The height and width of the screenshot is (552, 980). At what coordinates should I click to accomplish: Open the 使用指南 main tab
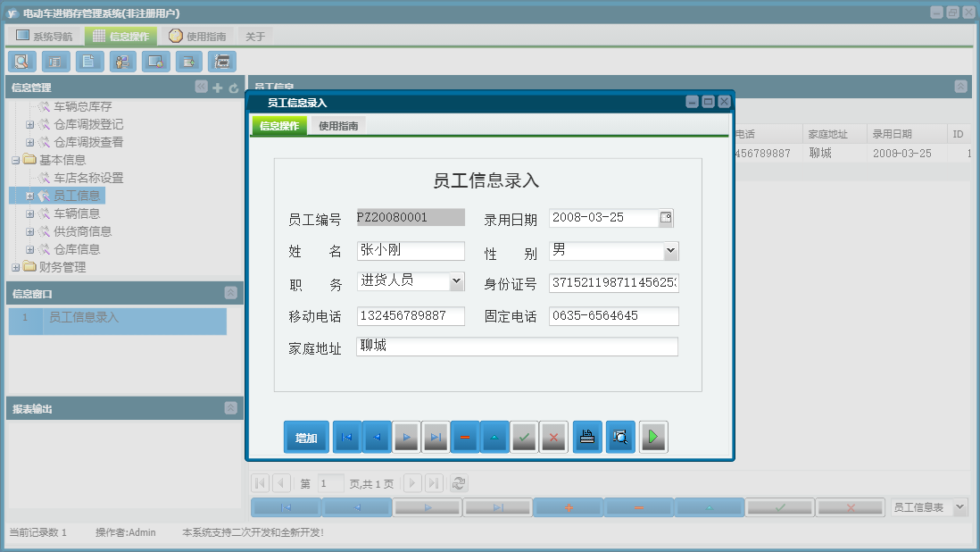tap(197, 37)
